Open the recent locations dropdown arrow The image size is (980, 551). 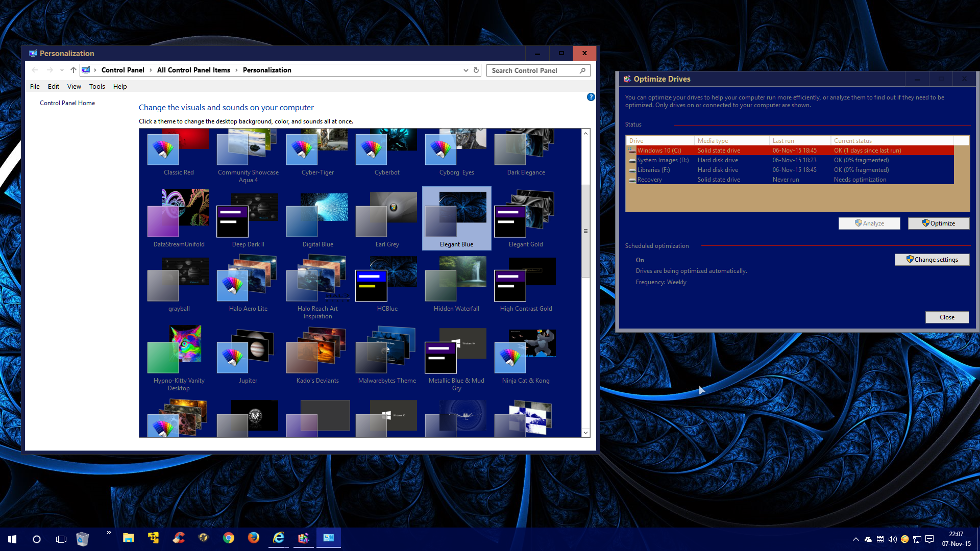(x=62, y=70)
